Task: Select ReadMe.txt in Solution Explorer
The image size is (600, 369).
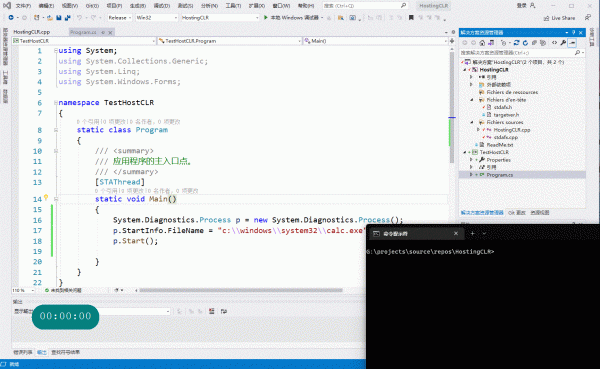Action: 500,145
